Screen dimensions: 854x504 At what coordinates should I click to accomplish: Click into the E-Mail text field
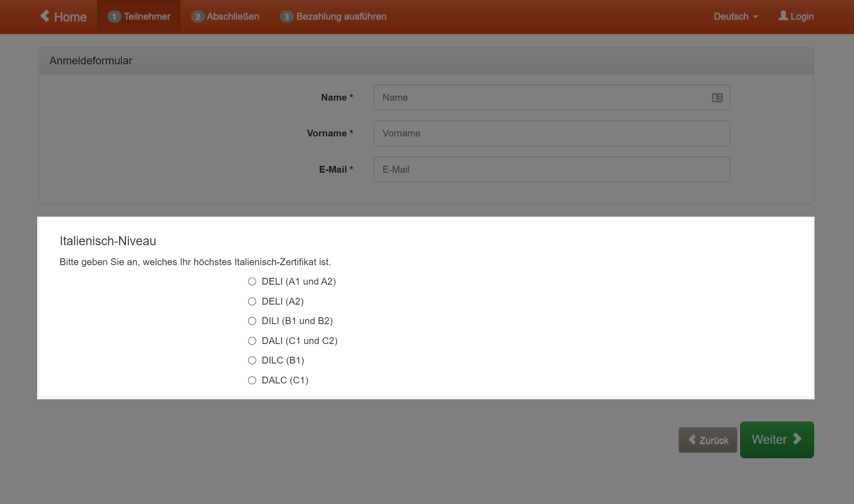coord(551,170)
